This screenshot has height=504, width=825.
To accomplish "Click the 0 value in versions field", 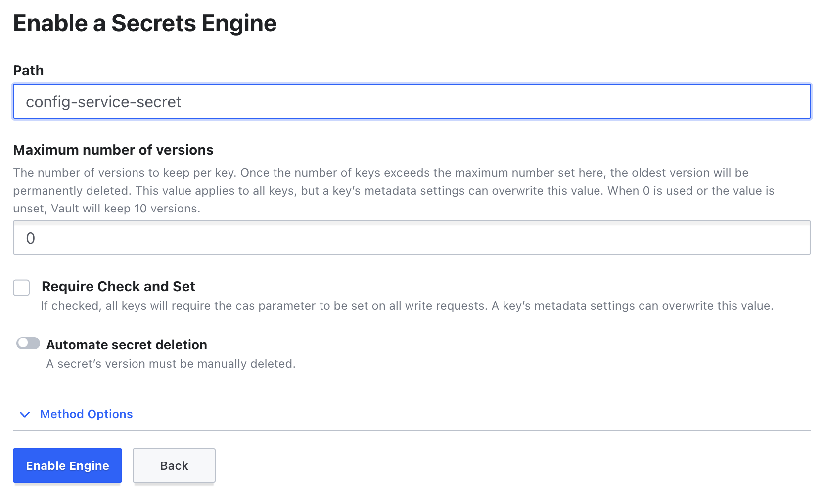I will click(31, 238).
